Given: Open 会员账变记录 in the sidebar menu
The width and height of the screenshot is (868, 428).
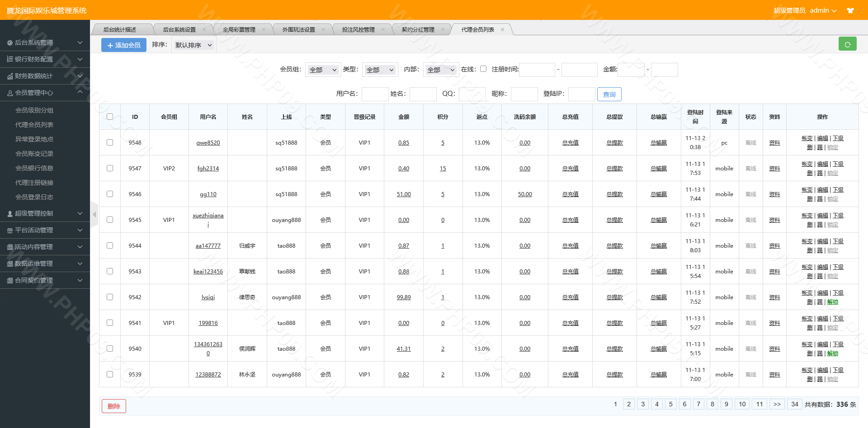Looking at the screenshot, I should point(34,154).
